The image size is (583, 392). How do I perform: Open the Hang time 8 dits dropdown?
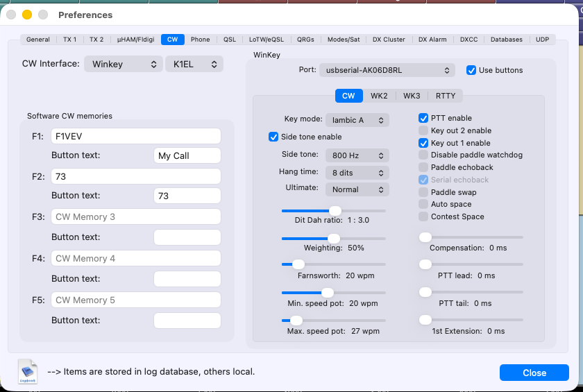(357, 172)
